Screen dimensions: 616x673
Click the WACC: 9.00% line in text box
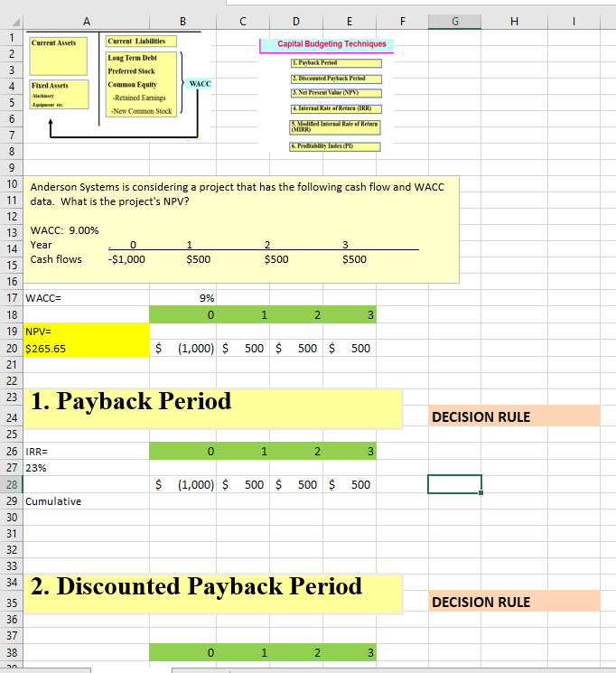64,230
